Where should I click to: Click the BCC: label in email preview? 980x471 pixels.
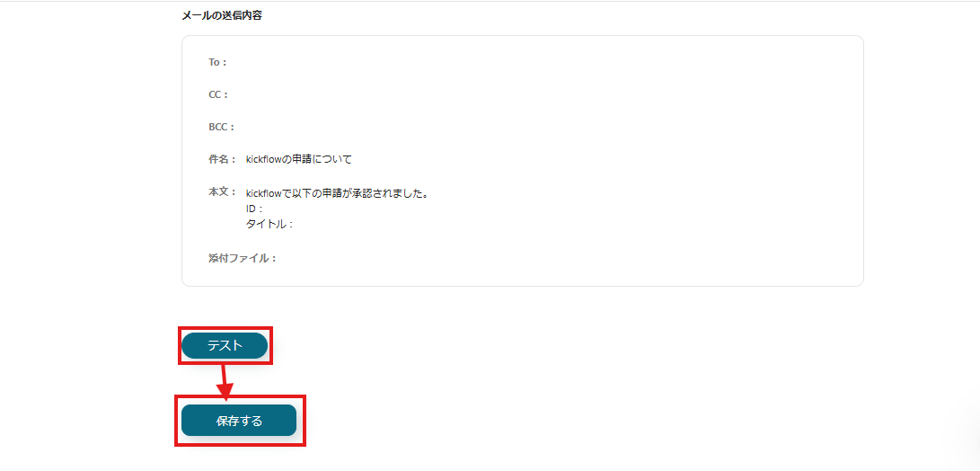pos(221,127)
